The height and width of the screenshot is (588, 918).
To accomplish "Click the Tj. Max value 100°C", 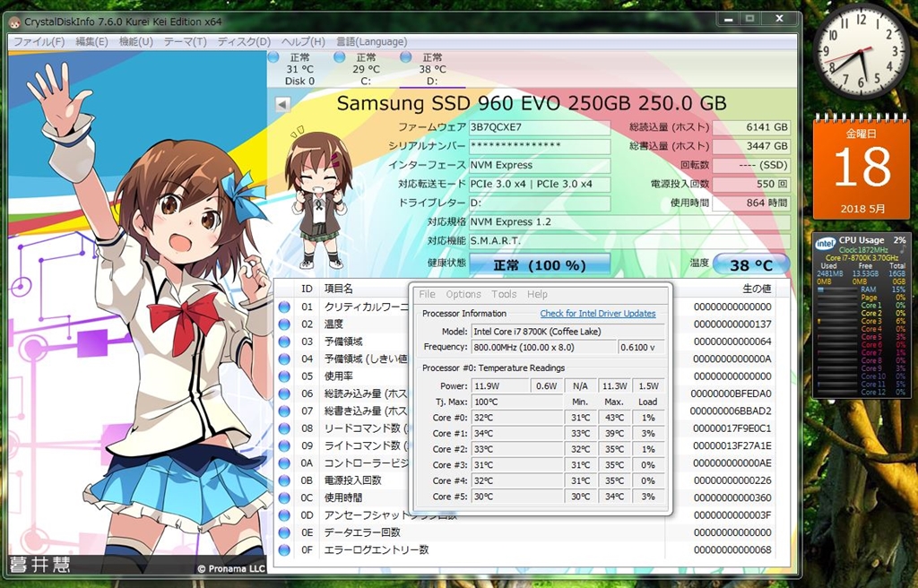I will [x=517, y=402].
